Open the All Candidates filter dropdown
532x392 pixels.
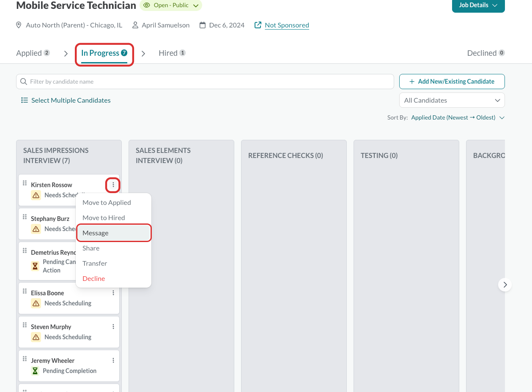[452, 101]
